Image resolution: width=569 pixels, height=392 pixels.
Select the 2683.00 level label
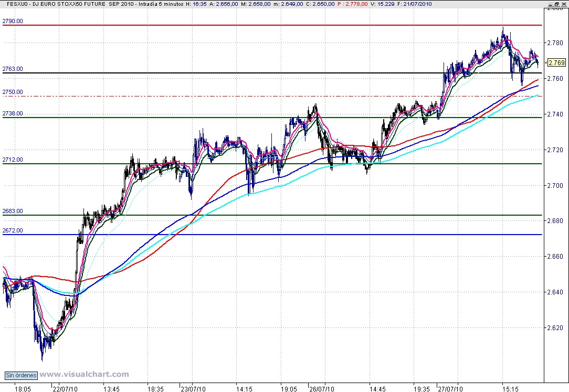13,211
